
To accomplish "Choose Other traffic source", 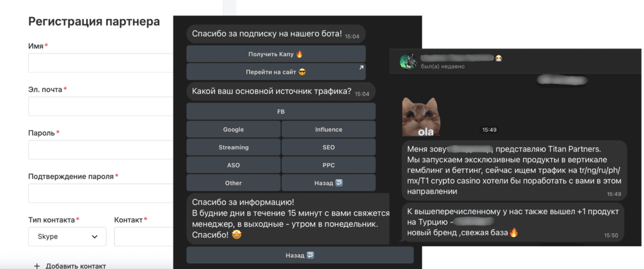I will coord(233,183).
